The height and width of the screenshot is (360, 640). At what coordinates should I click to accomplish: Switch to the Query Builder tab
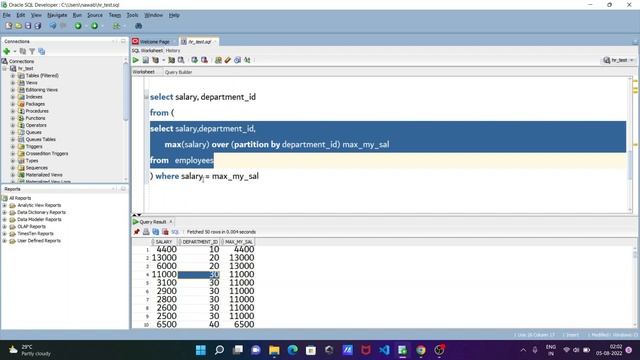coord(178,72)
